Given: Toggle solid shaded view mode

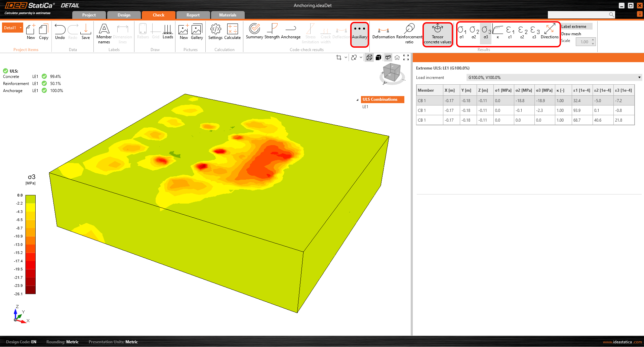Looking at the screenshot, I should [378, 57].
